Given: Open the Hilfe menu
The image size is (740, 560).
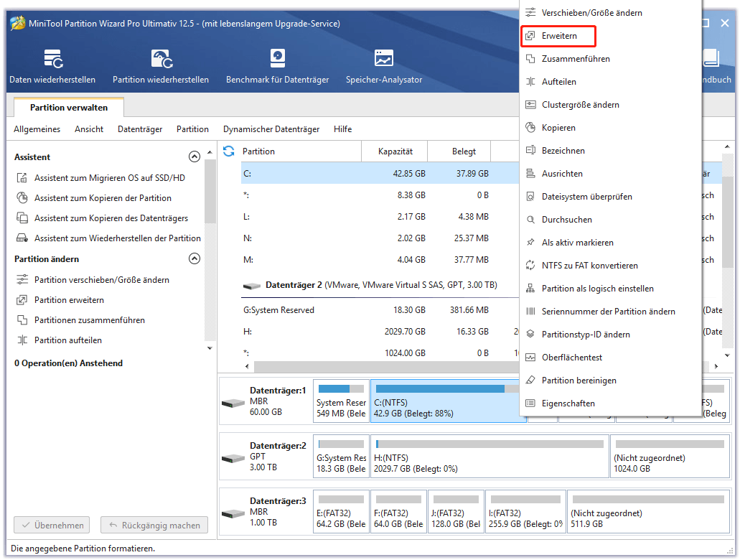Looking at the screenshot, I should (342, 129).
